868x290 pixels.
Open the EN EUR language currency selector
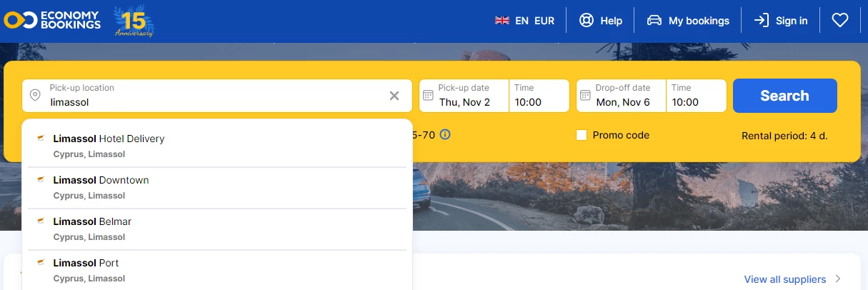point(524,21)
